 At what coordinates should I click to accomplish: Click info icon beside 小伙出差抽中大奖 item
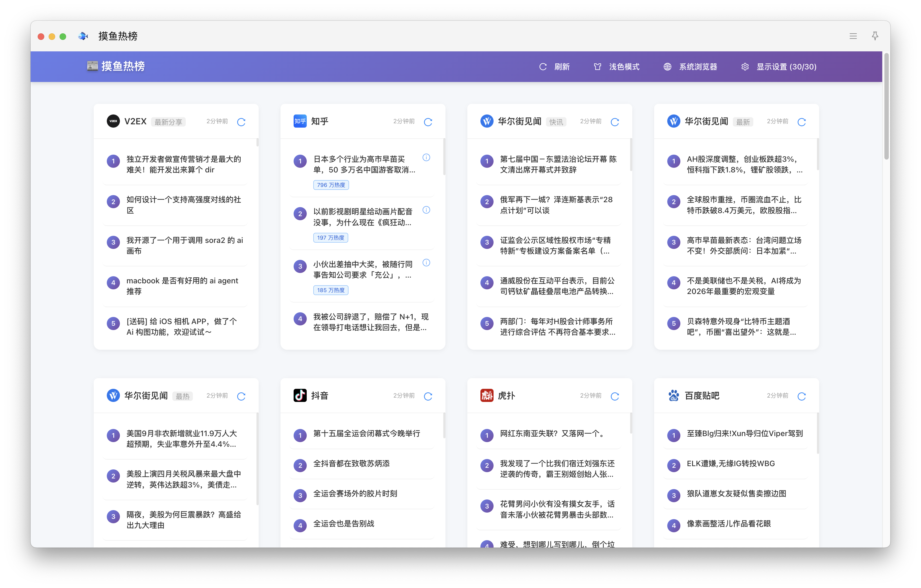point(426,263)
